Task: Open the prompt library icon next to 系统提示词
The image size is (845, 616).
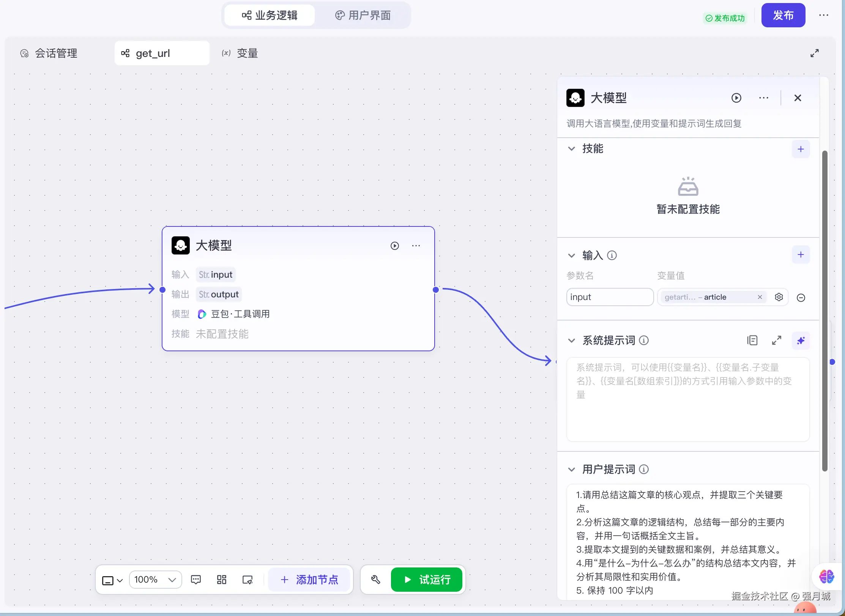Action: click(x=752, y=340)
